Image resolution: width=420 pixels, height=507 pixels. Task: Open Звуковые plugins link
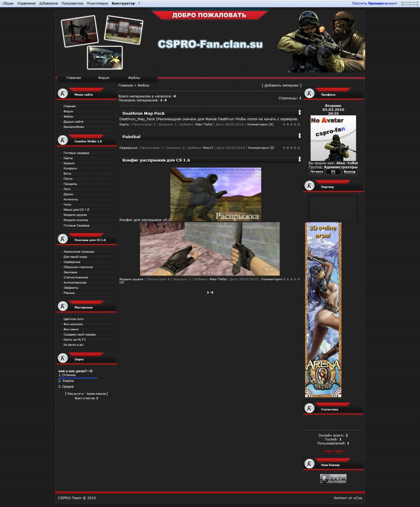tap(70, 272)
